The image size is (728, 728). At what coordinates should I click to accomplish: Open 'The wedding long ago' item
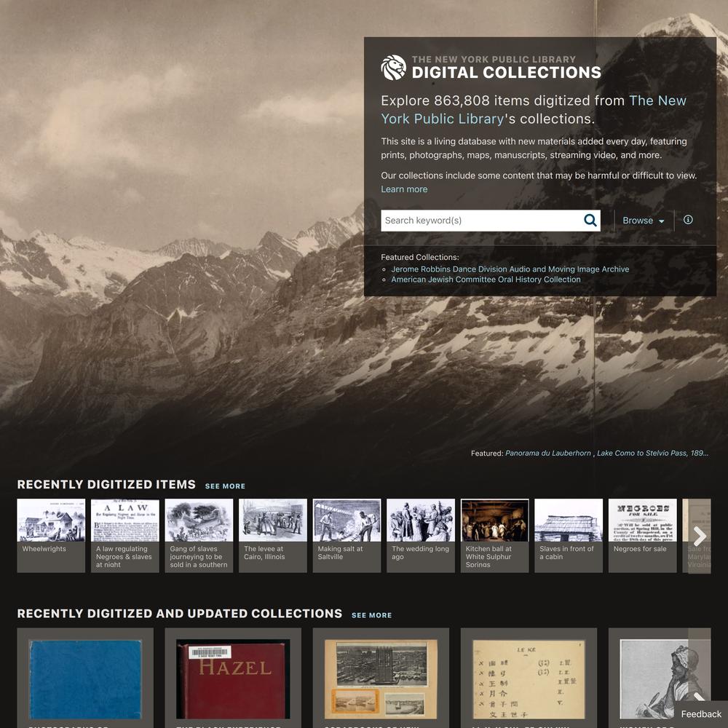[421, 535]
